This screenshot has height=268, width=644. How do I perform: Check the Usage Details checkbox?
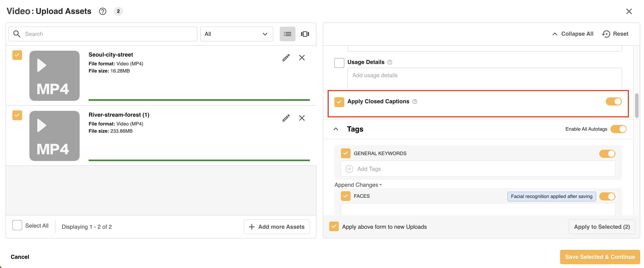coord(339,63)
